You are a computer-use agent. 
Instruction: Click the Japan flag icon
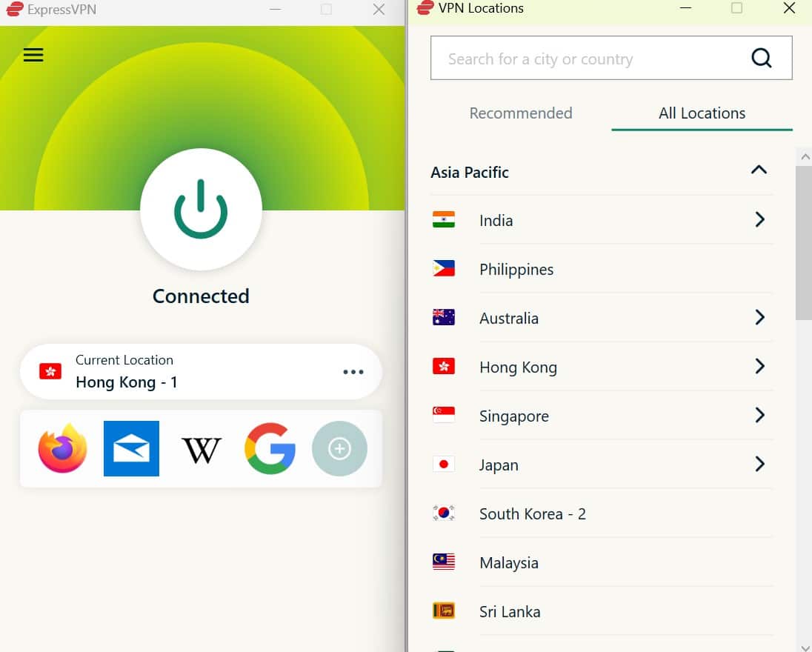(444, 464)
